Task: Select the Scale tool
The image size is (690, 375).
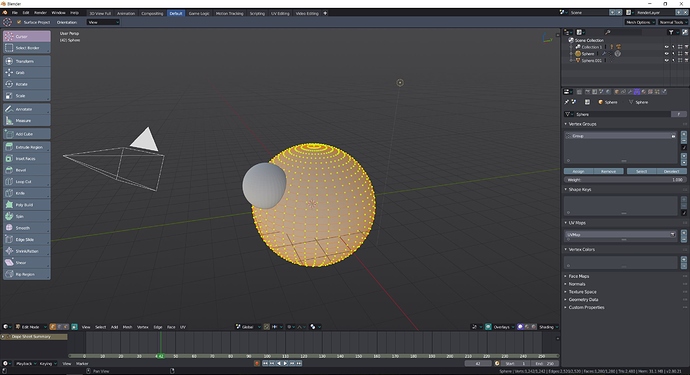Action: coord(27,96)
